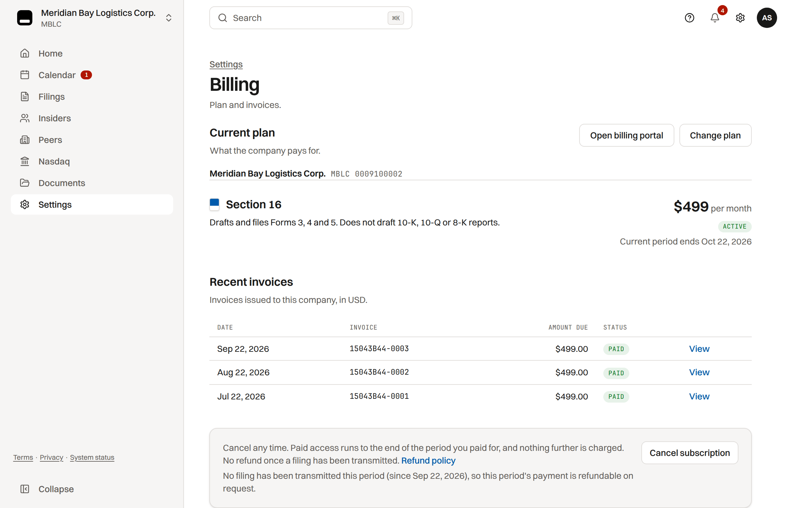Click the Peers building icon
This screenshot has width=812, height=508.
pos(25,140)
